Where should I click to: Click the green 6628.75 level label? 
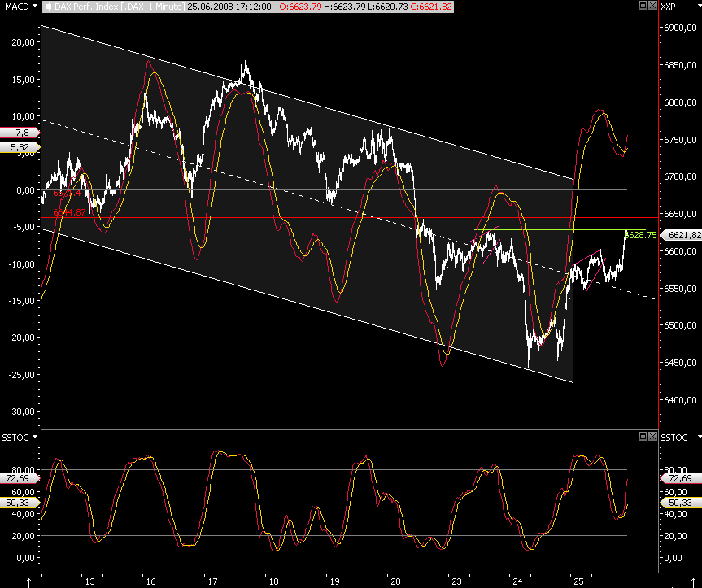coord(641,235)
